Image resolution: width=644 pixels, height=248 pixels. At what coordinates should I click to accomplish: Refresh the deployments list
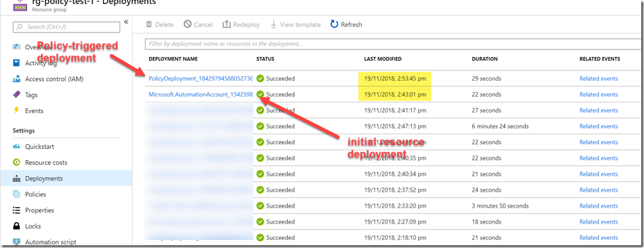(x=346, y=24)
